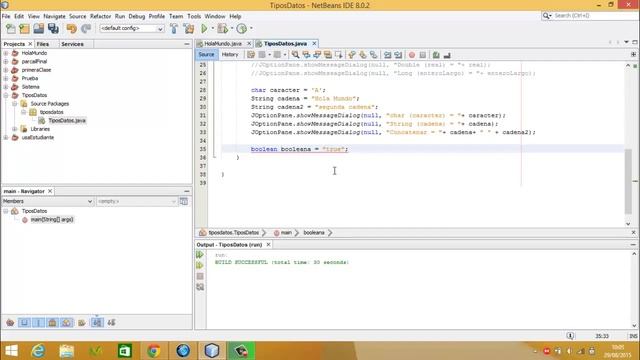Open the File menu
640x360 pixels.
tap(6, 16)
